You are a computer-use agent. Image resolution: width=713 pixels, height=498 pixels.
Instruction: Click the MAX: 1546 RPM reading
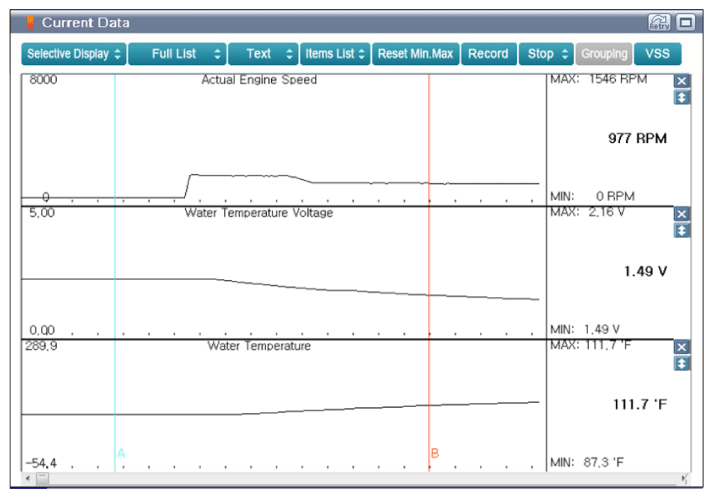(x=599, y=79)
